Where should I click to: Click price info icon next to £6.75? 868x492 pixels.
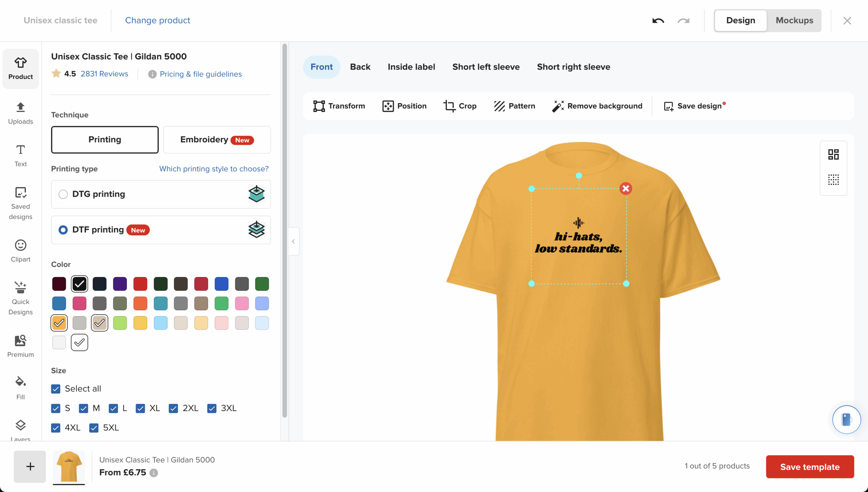tap(154, 473)
